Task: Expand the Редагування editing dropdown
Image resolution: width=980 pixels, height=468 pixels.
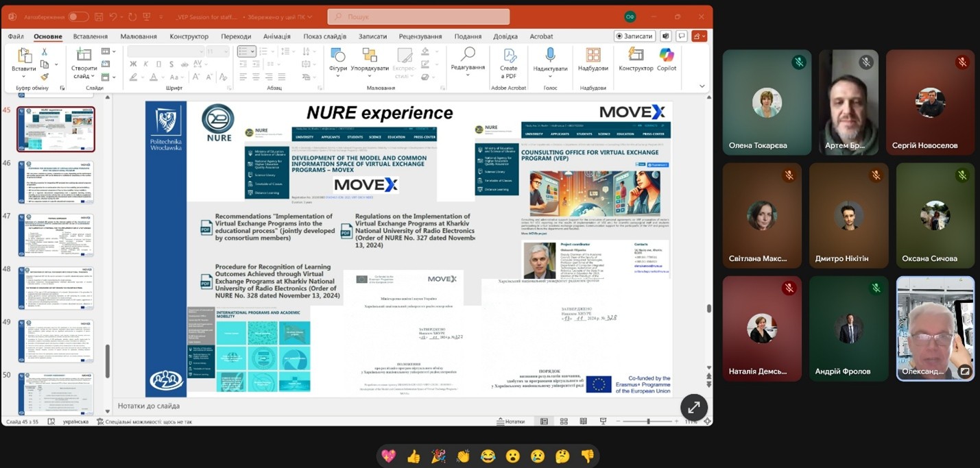Action: (468, 62)
